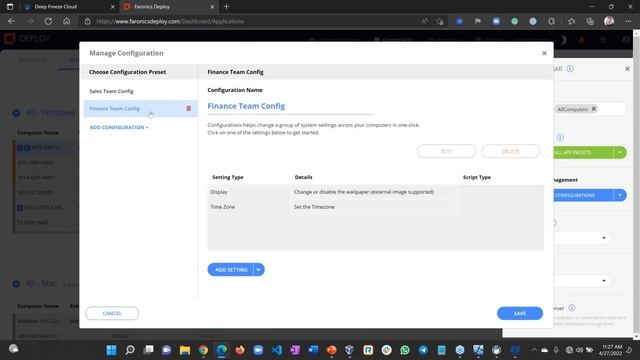Click the Add Setting button
Screen dimensions: 640x360
[x=231, y=269]
